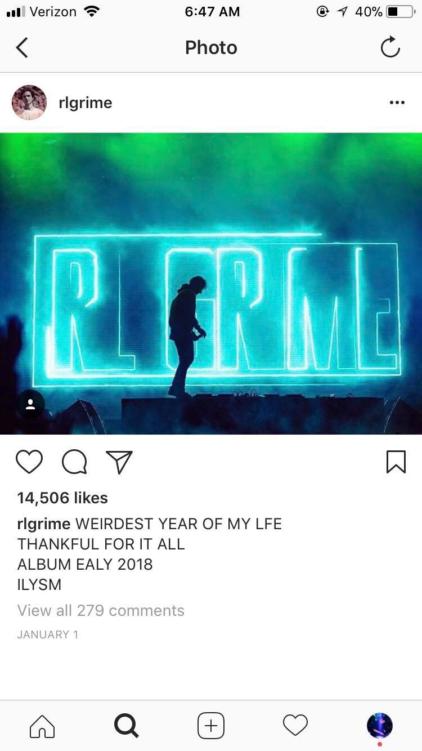Screen dimensions: 422x751
Task: Open the three-dot post options menu
Action: (x=397, y=102)
